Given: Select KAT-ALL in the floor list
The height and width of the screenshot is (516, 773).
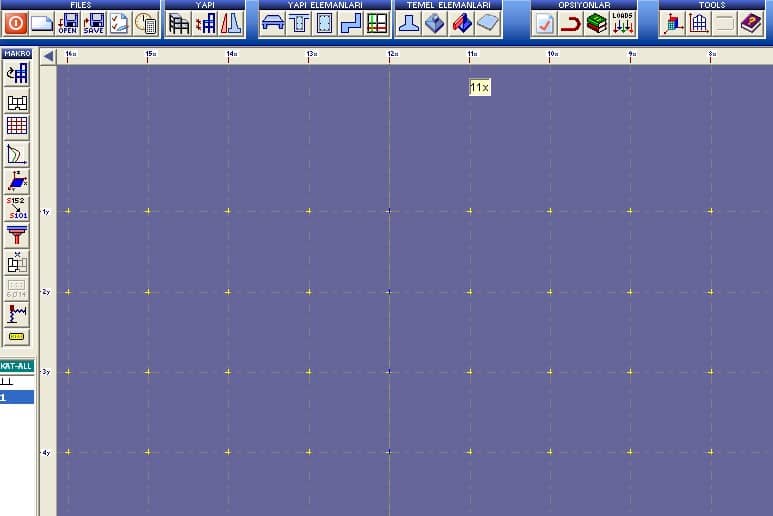Looking at the screenshot, I should 17,366.
